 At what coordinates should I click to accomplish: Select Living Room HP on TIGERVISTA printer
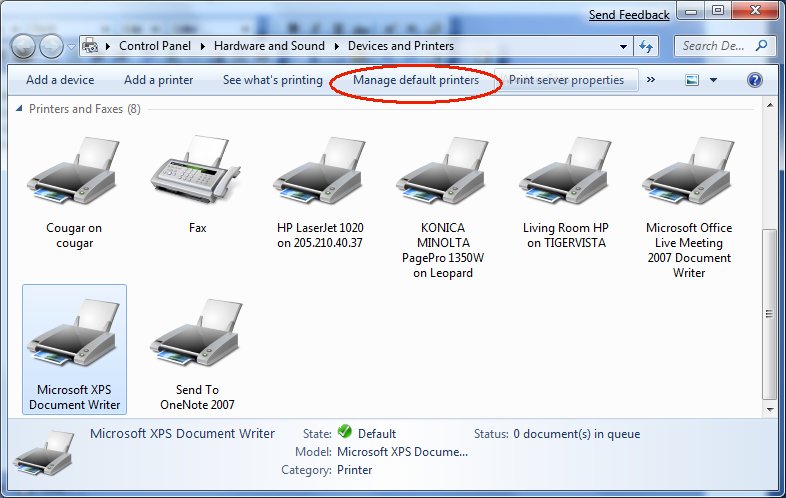[565, 172]
